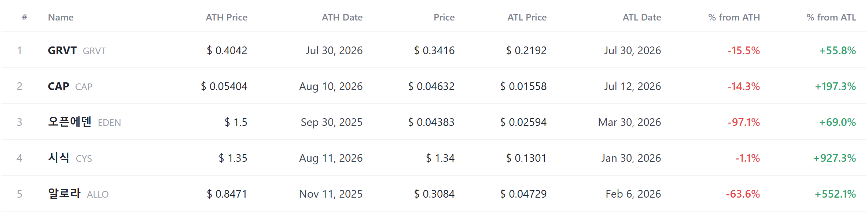The height and width of the screenshot is (213, 868).
Task: Click the Aug 10, 2026 ATH date
Action: click(x=331, y=86)
